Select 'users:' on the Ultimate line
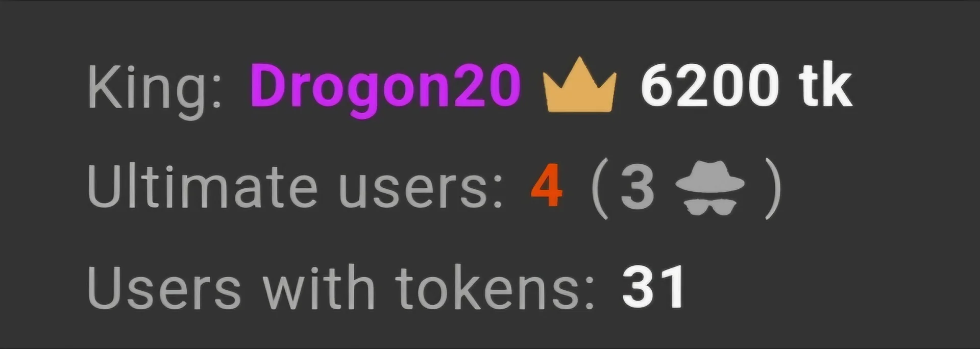Screen dimensions: 980x349 click(x=421, y=191)
